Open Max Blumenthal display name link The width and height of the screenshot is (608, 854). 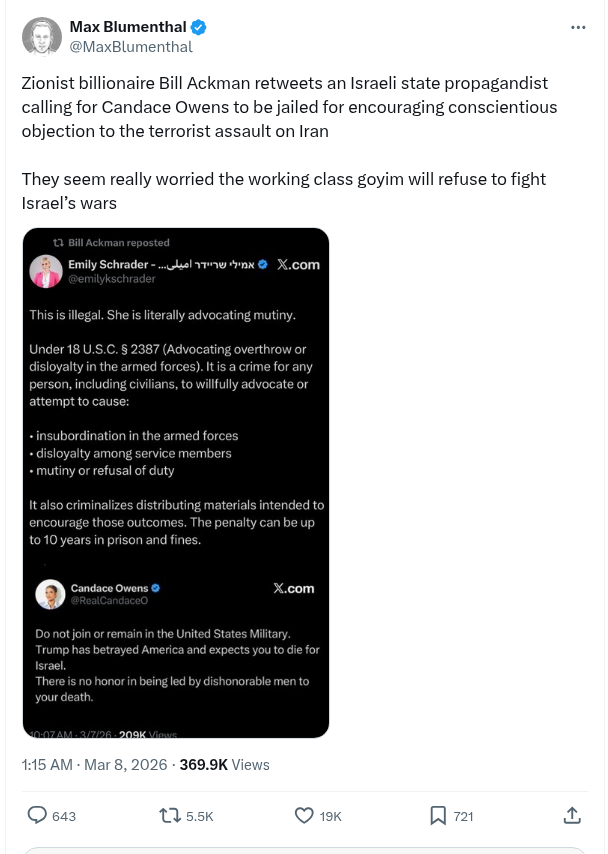tap(129, 27)
